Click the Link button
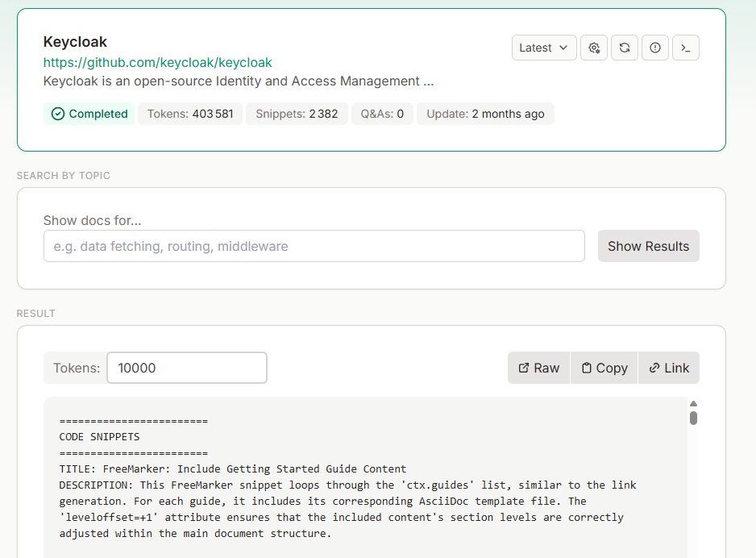 coord(669,368)
